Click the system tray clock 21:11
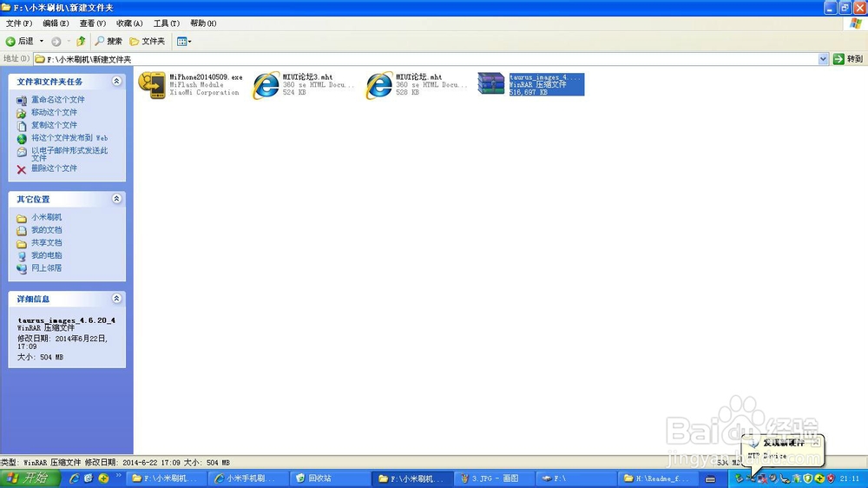This screenshot has width=868, height=488. (850, 478)
